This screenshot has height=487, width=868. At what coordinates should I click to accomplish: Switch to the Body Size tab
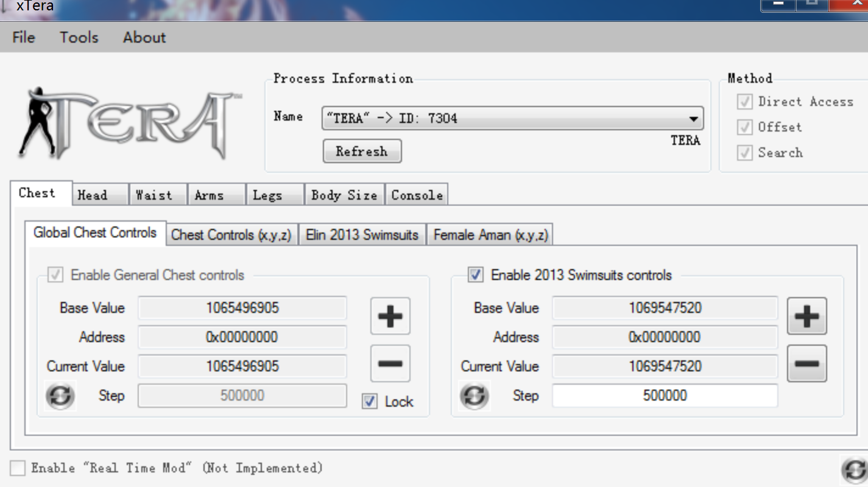[x=344, y=195]
